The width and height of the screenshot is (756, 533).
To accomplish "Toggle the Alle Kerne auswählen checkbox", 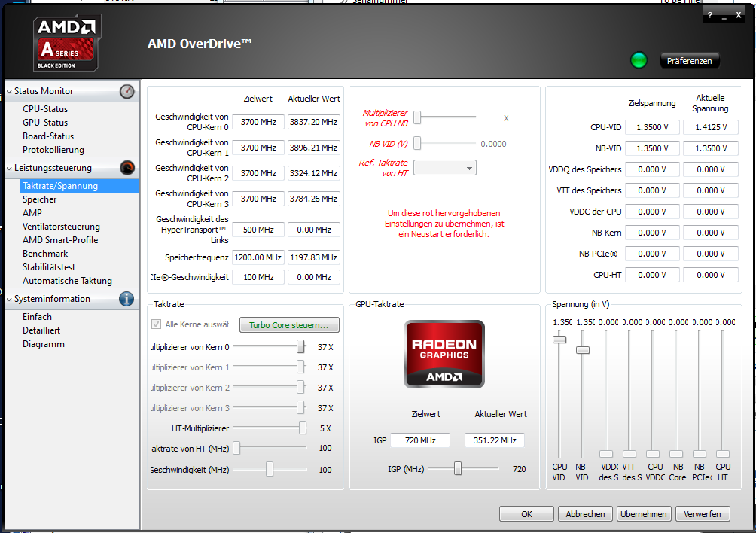I will click(x=156, y=324).
